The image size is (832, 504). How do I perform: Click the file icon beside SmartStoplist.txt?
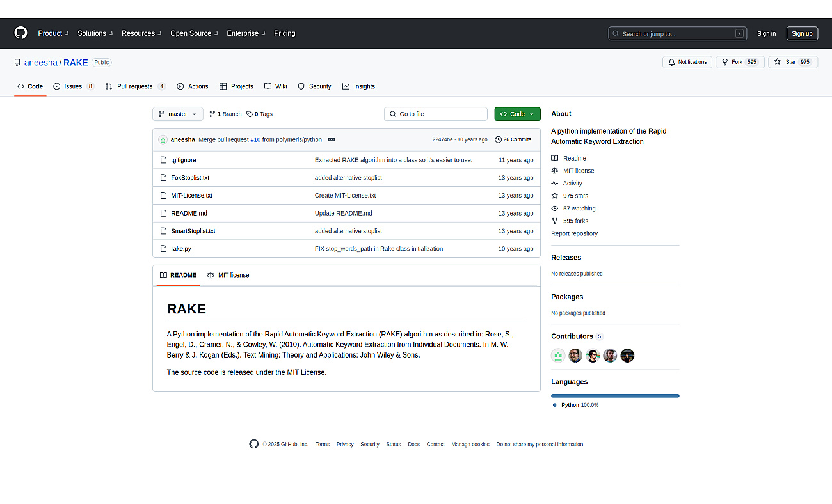tap(164, 231)
